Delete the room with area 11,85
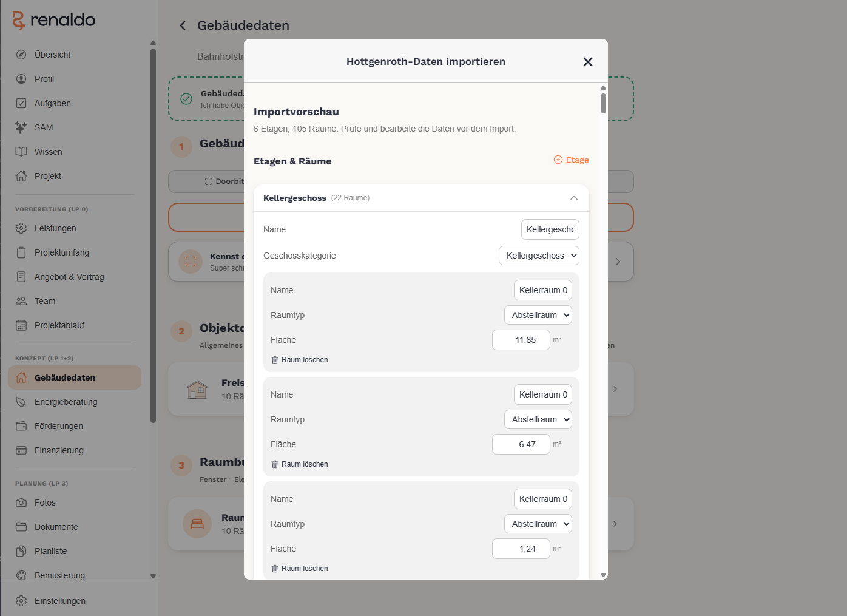 (300, 360)
